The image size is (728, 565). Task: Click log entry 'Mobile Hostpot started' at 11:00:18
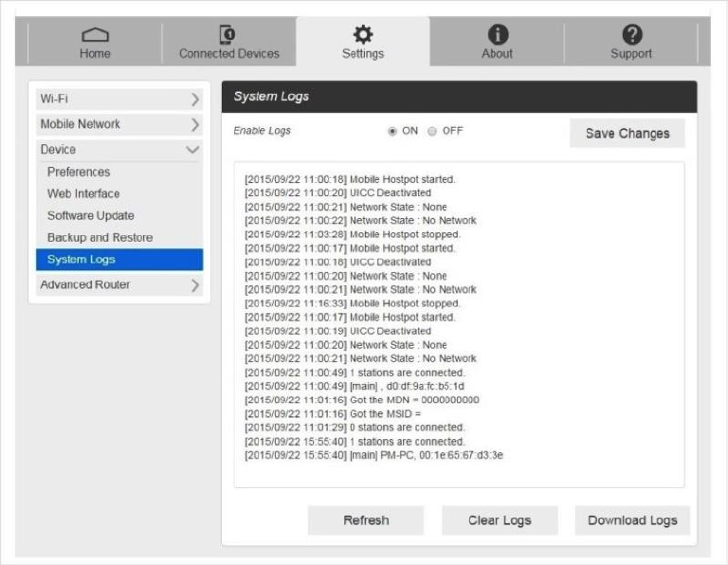350,179
